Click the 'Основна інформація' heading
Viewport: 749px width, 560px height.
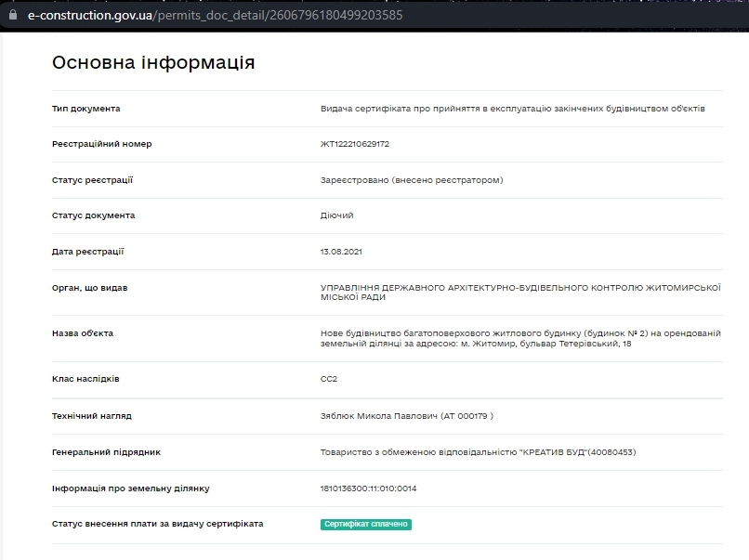coord(153,62)
